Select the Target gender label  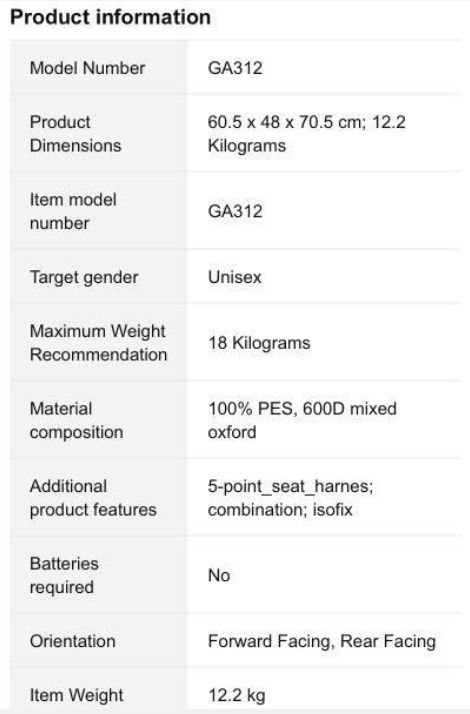coord(84,277)
